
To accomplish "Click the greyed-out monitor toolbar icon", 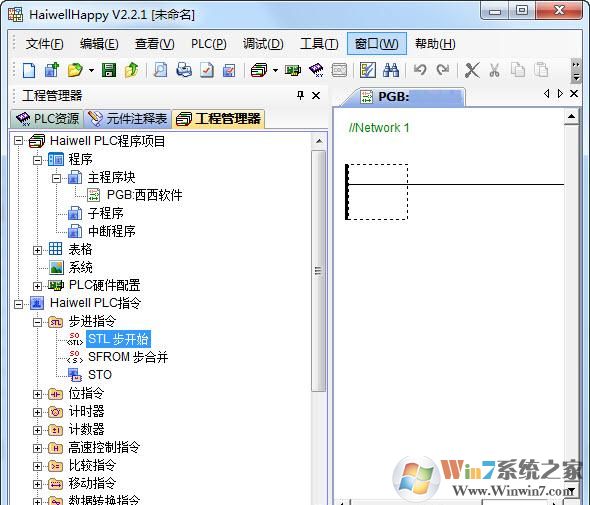I will pos(339,70).
